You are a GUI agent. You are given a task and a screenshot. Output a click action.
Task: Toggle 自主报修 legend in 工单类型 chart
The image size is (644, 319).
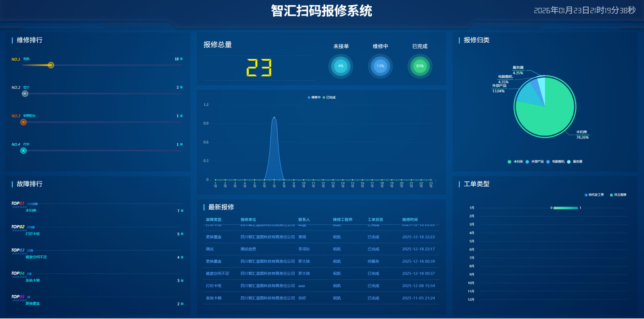pyautogui.click(x=618, y=195)
